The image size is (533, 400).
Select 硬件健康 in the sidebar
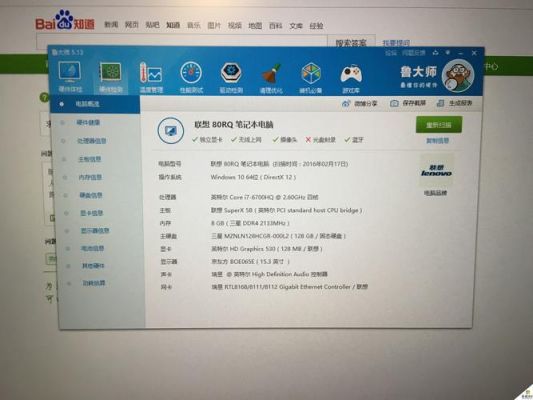pyautogui.click(x=88, y=123)
